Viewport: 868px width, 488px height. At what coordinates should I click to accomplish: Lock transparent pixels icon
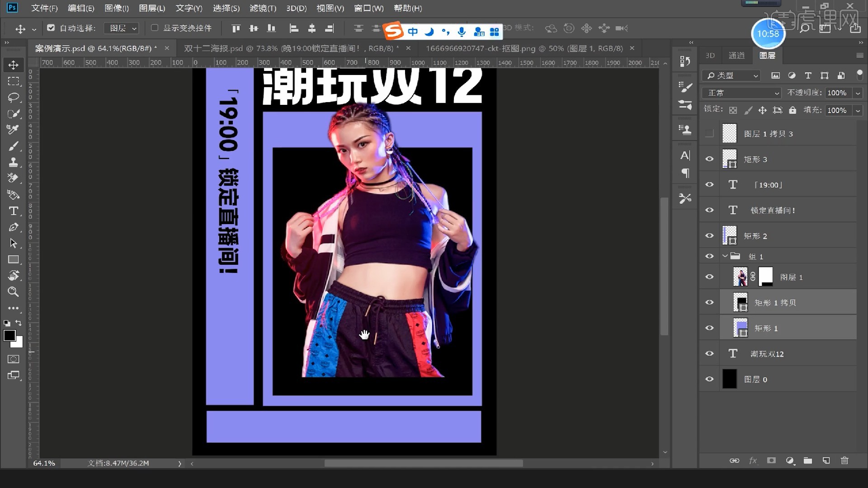pos(733,110)
